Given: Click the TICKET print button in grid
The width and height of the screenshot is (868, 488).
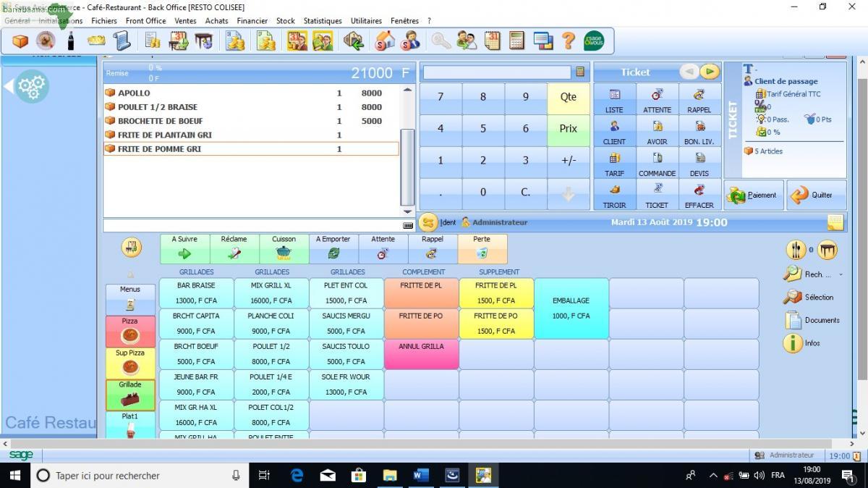Looking at the screenshot, I should [x=657, y=195].
